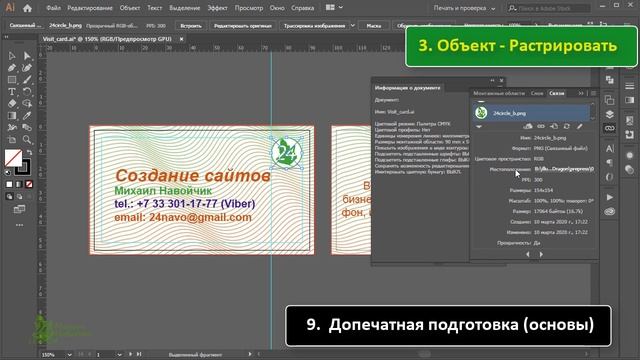Open 'Печать и проверка' workspace dropdown

(464, 8)
